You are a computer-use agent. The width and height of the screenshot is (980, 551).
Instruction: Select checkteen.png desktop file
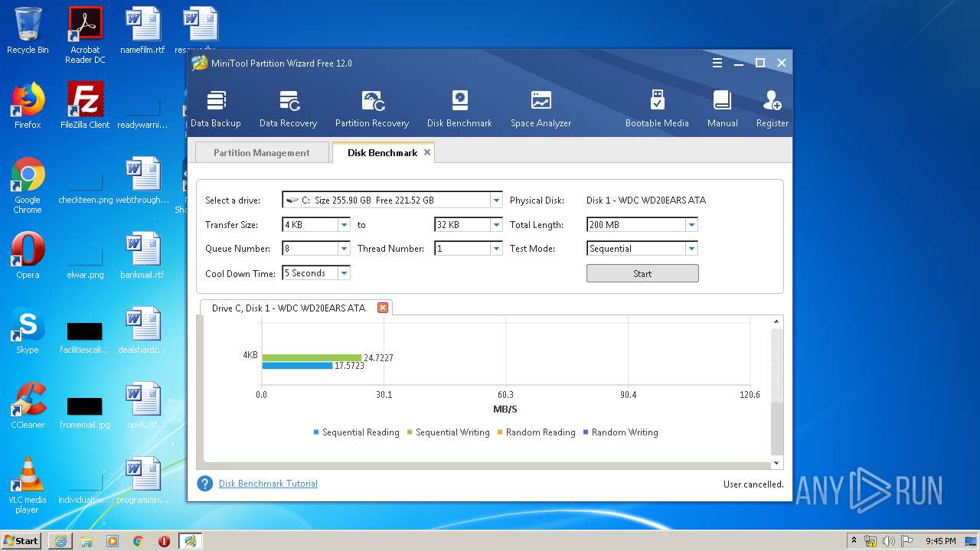[x=85, y=185]
